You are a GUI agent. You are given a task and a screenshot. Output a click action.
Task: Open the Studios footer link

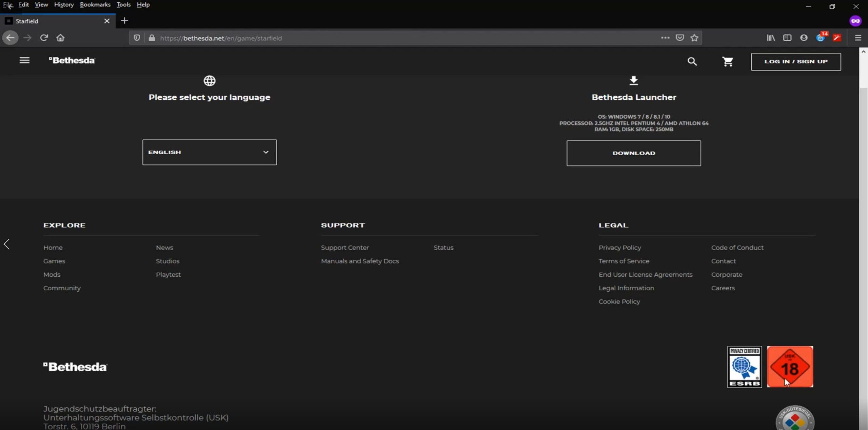[167, 261]
